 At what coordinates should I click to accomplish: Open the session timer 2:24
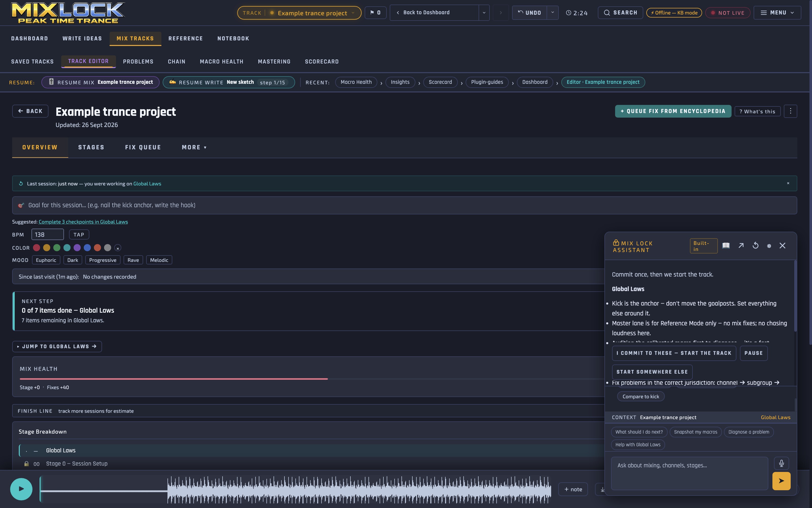click(x=577, y=13)
